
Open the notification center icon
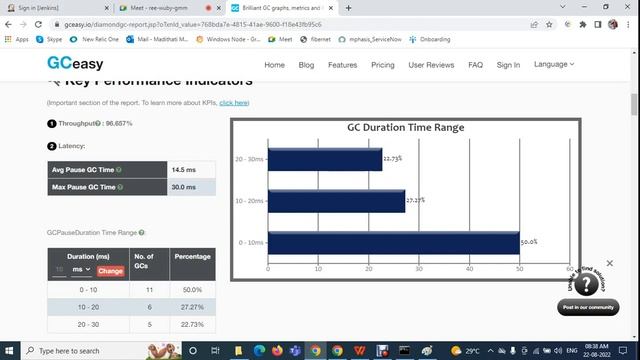pos(623,351)
